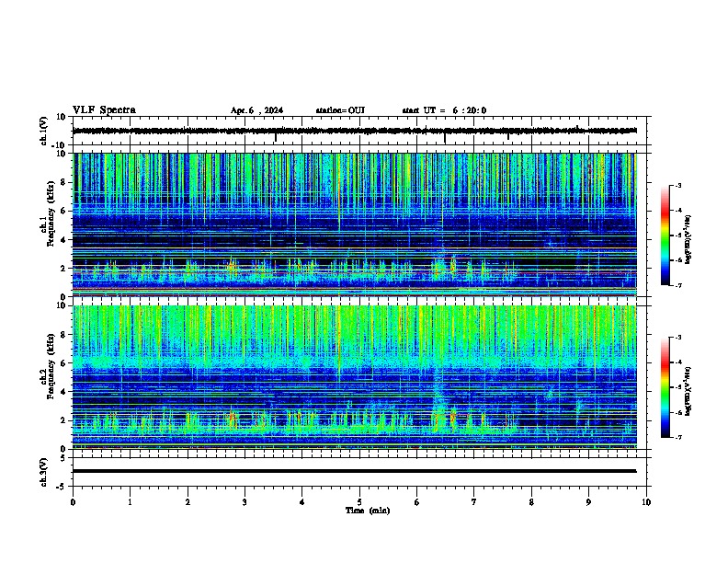Click the ch.1 waveform trace panel
The image size is (728, 563).
(x=359, y=131)
